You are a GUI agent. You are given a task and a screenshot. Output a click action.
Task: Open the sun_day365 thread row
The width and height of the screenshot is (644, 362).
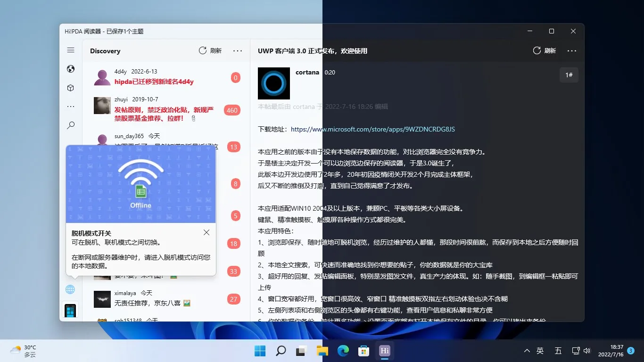(166, 142)
